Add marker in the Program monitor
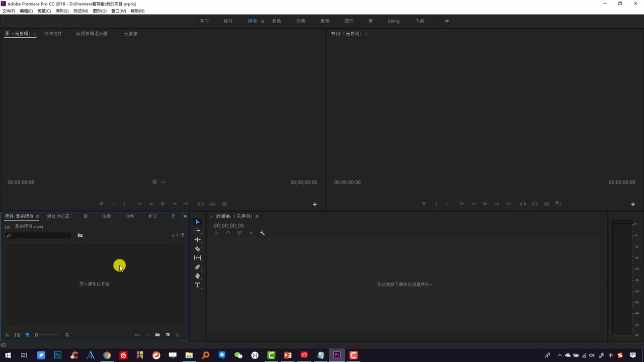 point(424,204)
